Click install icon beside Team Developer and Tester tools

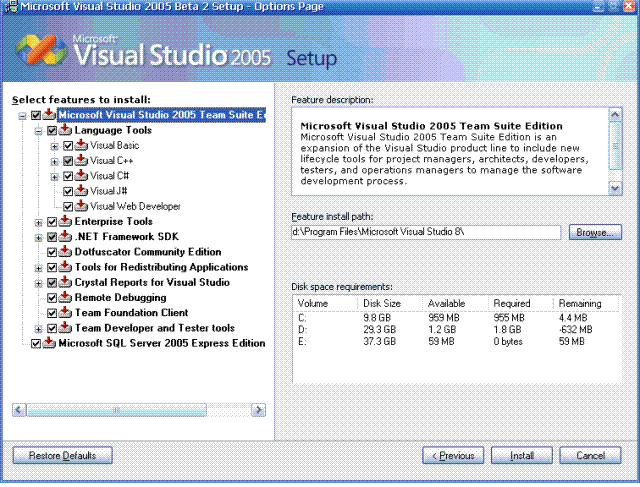[65, 328]
